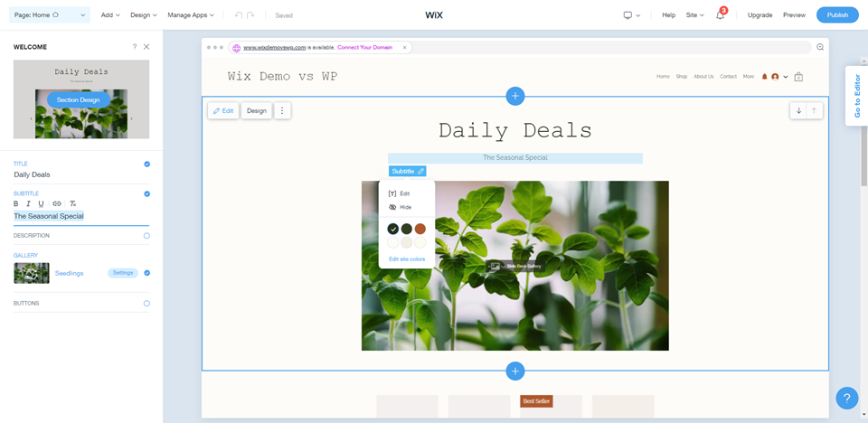Image resolution: width=868 pixels, height=423 pixels.
Task: Add a section below Daily Deals with plus
Action: pos(515,371)
